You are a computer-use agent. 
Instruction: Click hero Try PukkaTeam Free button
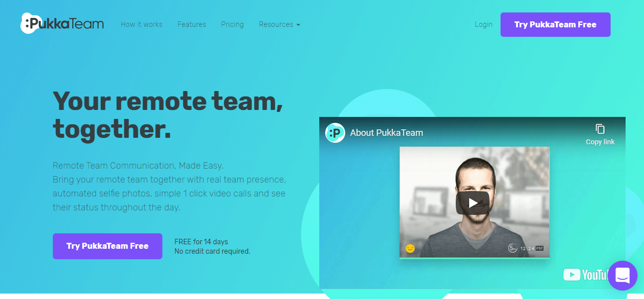pyautogui.click(x=108, y=246)
